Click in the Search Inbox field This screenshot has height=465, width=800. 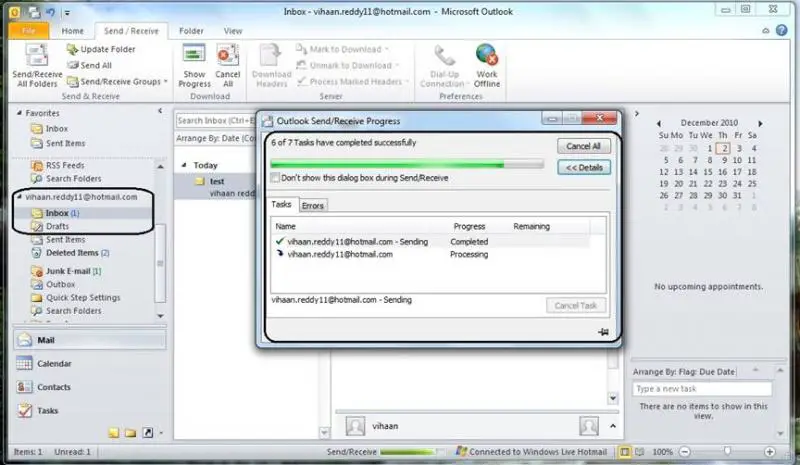216,121
